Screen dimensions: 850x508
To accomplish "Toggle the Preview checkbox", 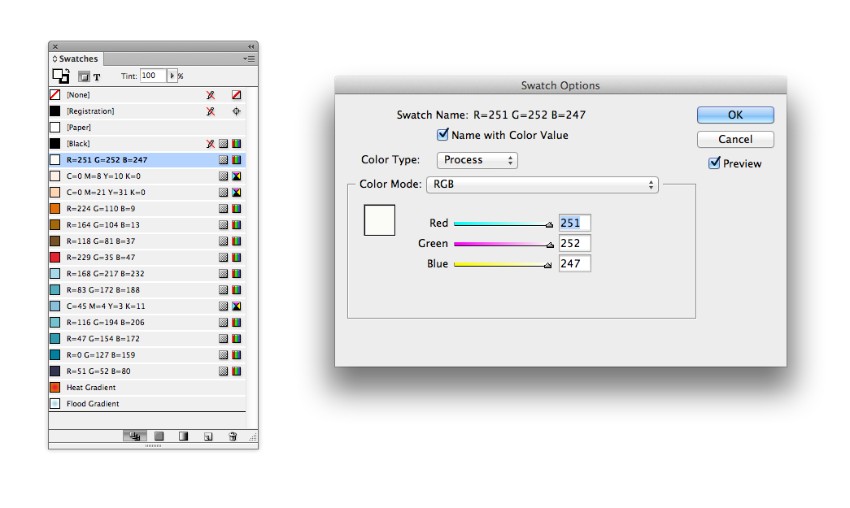I will [x=714, y=163].
